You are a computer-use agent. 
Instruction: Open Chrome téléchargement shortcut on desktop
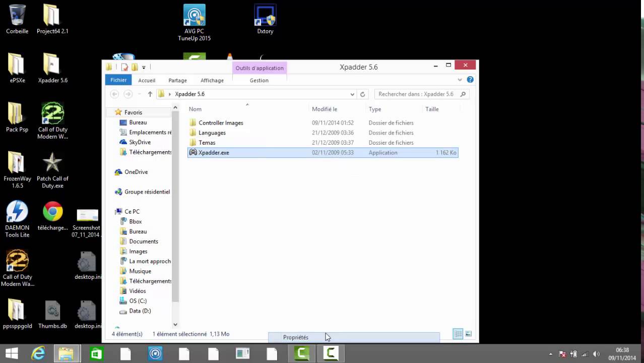coord(52,216)
